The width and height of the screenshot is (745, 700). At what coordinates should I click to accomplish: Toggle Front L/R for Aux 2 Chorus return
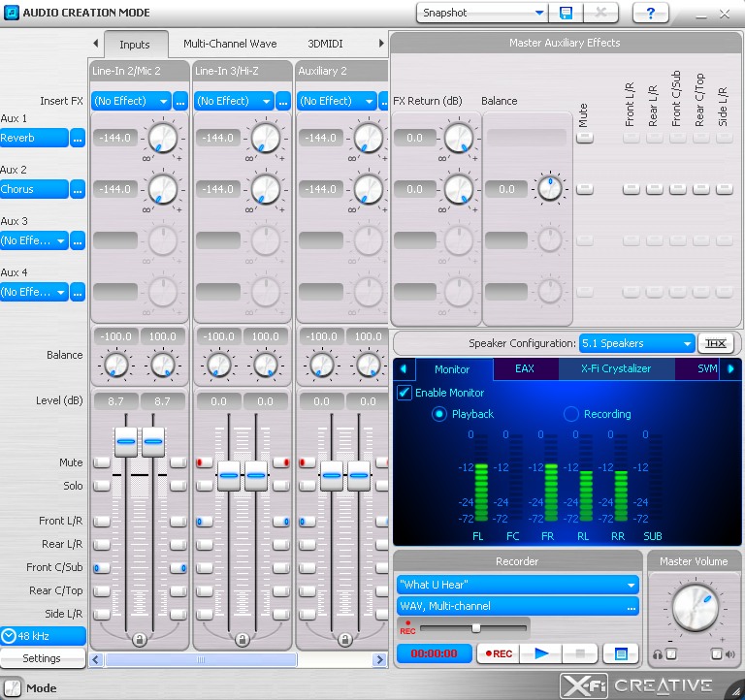(631, 189)
